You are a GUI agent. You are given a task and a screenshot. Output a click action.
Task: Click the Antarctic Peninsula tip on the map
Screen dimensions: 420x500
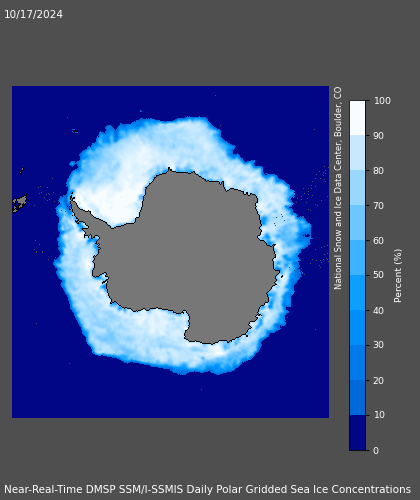(72, 198)
